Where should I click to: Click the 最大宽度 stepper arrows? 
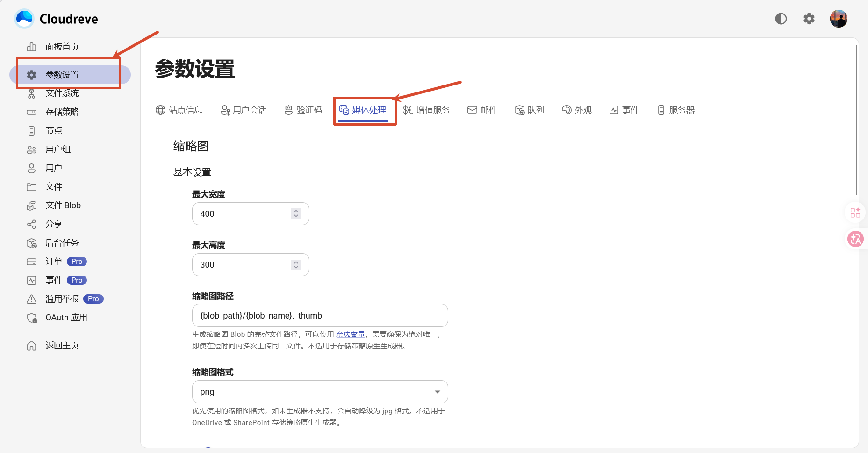296,213
